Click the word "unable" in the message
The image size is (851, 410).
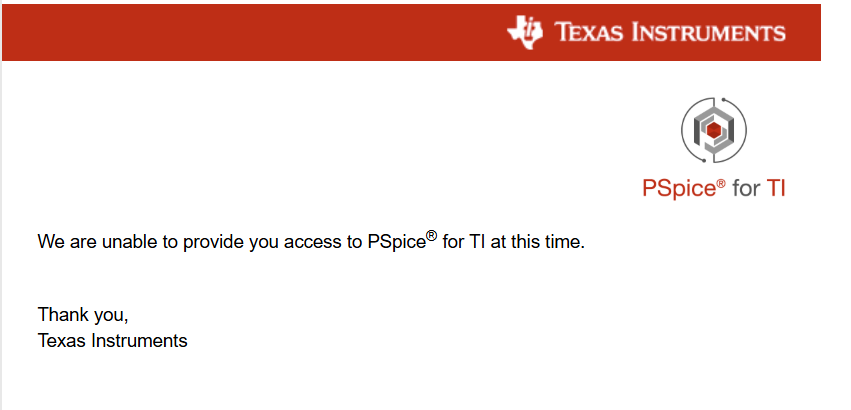pos(125,242)
